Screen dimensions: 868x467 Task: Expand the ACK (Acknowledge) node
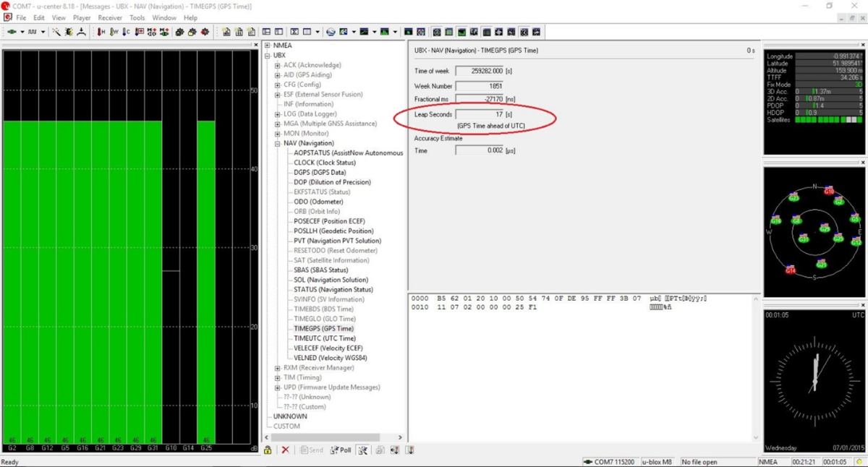tap(278, 65)
